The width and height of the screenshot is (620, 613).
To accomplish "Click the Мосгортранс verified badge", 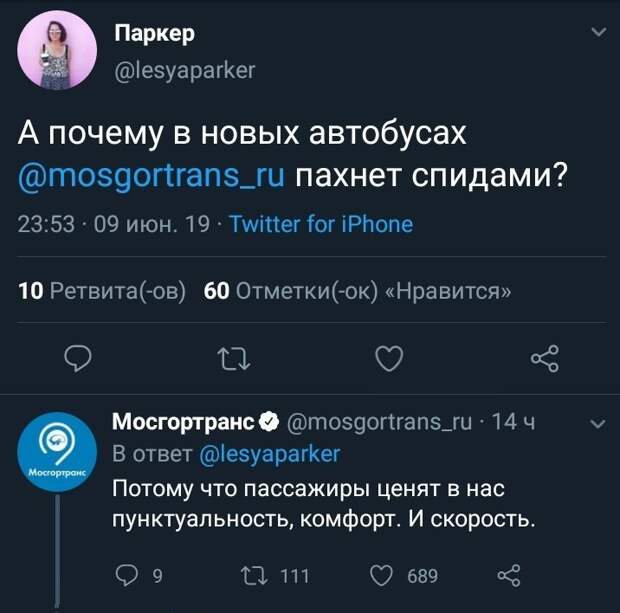I will click(x=269, y=424).
